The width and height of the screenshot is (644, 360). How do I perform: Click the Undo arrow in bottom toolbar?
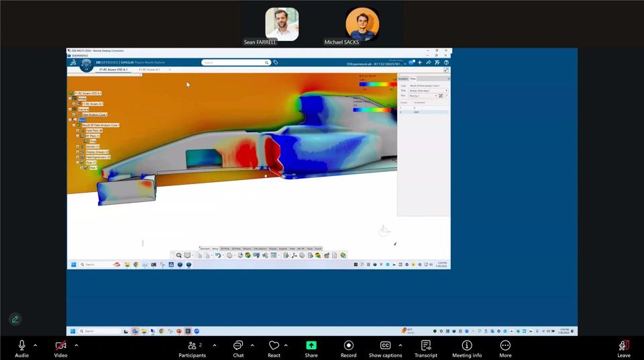pyautogui.click(x=217, y=255)
